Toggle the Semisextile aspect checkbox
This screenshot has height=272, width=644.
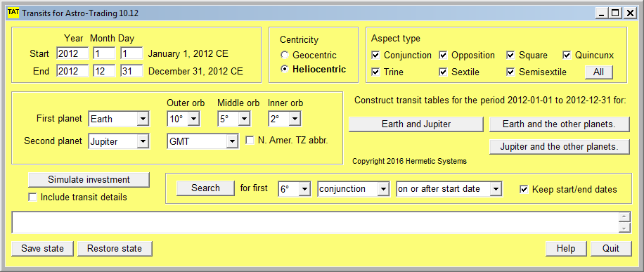click(x=510, y=72)
